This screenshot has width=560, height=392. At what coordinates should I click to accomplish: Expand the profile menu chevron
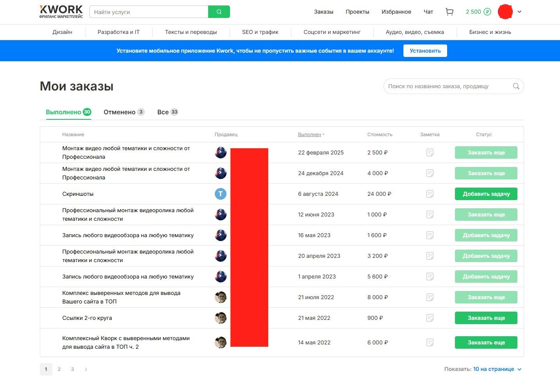click(519, 12)
